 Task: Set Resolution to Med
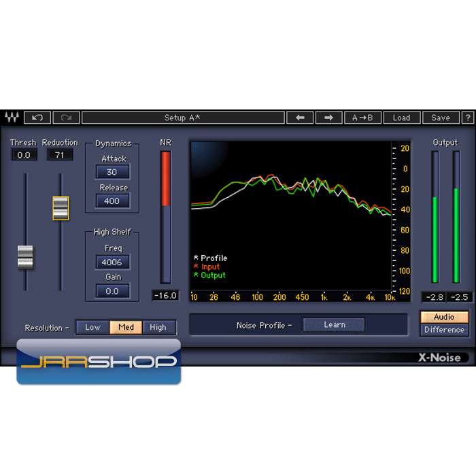126,327
